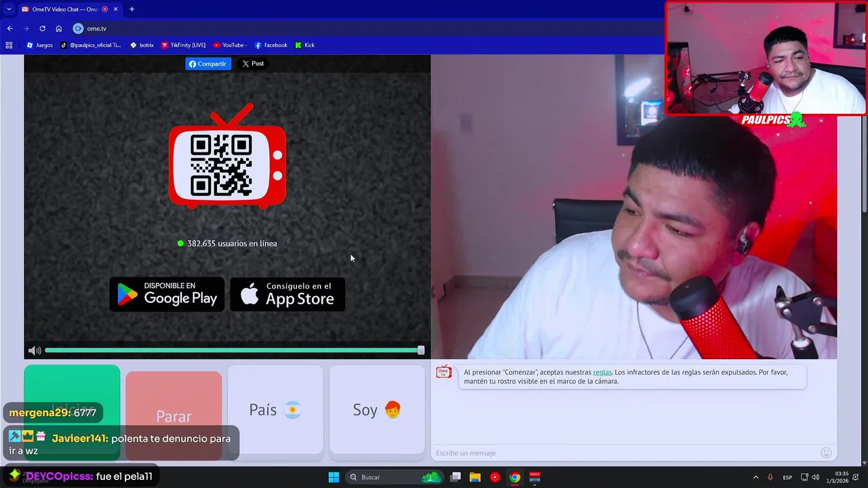Reload the ome.tv page
Screen dimensions: 868x488
click(x=42, y=28)
